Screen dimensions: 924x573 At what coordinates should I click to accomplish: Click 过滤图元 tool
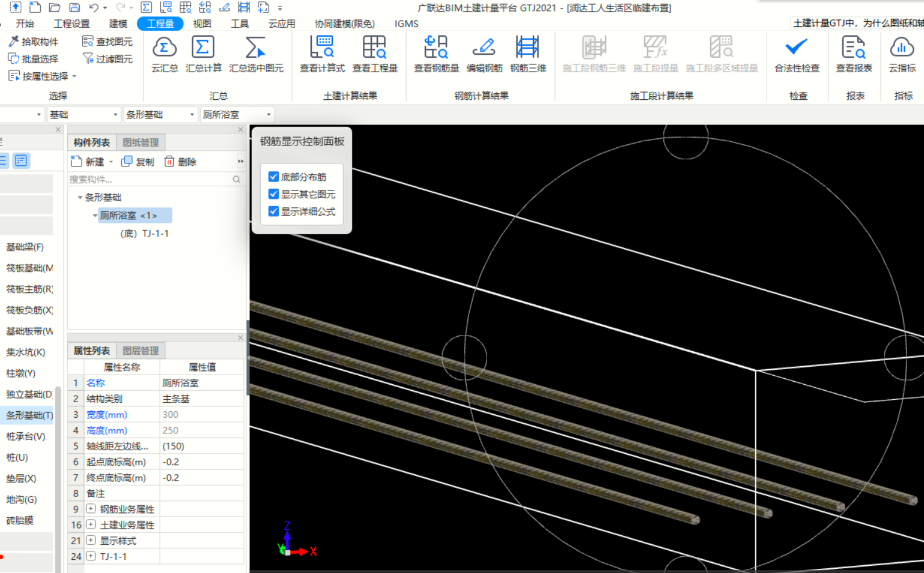107,59
